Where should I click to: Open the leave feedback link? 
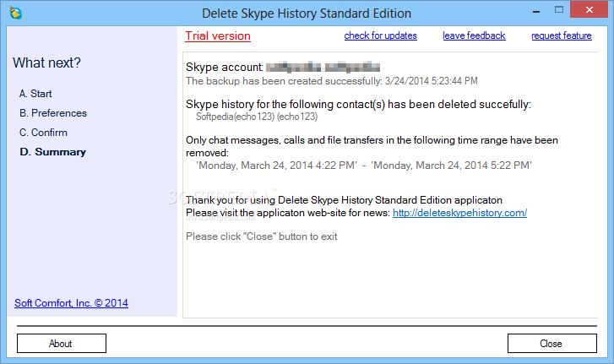pyautogui.click(x=474, y=35)
